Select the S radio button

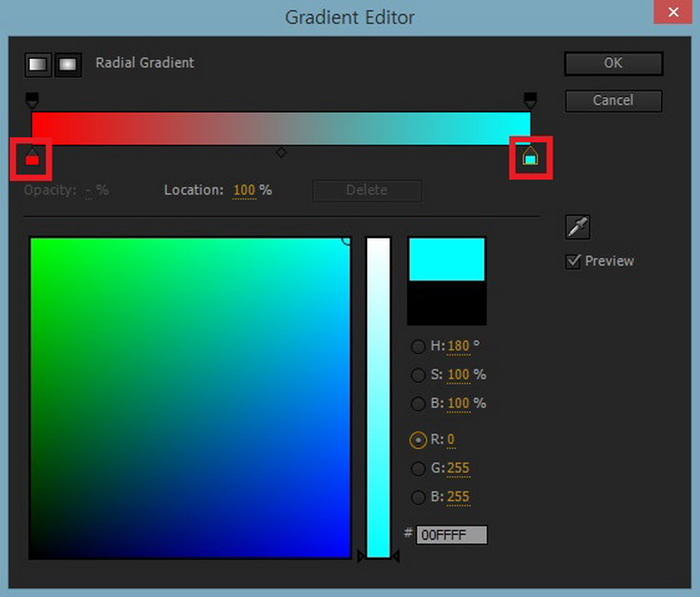[419, 375]
